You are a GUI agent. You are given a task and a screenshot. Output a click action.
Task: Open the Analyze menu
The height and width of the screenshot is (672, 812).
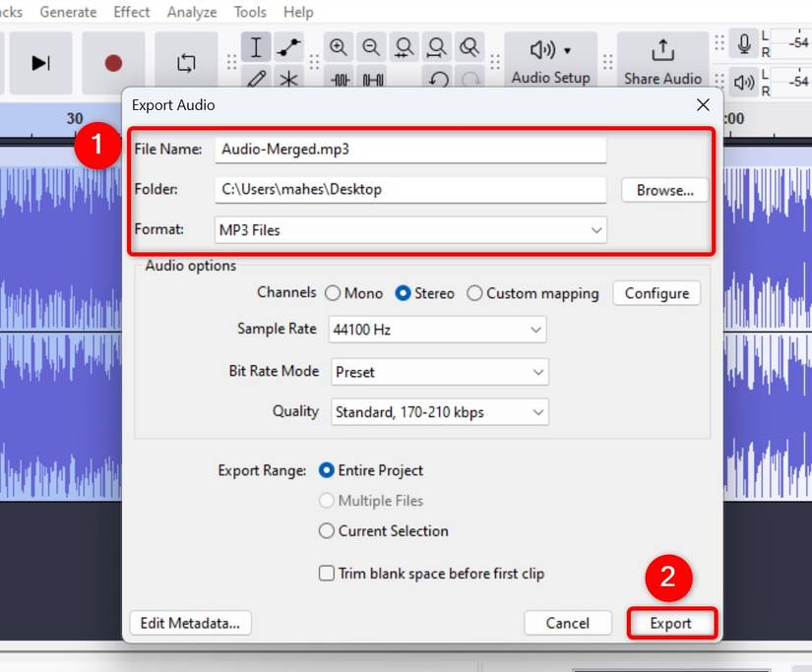point(191,12)
